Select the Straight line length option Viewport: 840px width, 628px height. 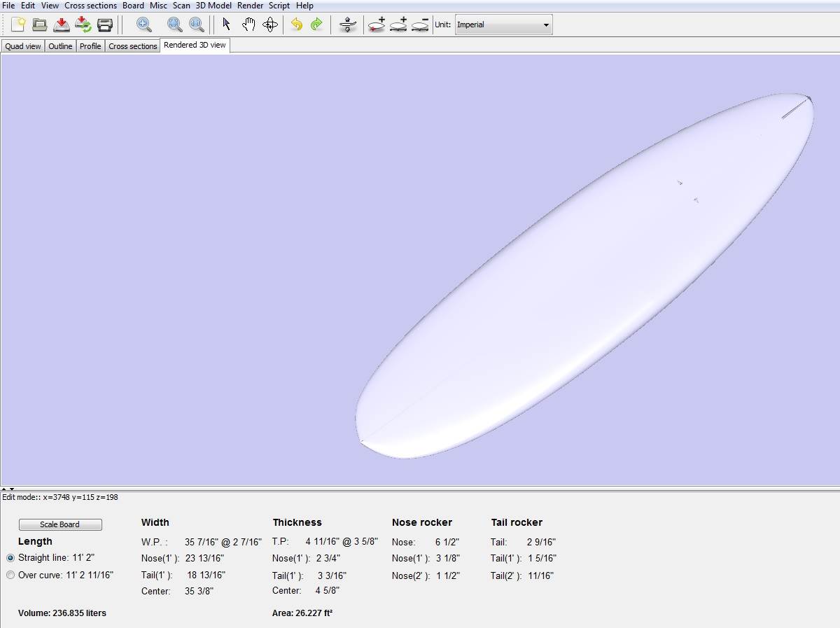pyautogui.click(x=10, y=558)
